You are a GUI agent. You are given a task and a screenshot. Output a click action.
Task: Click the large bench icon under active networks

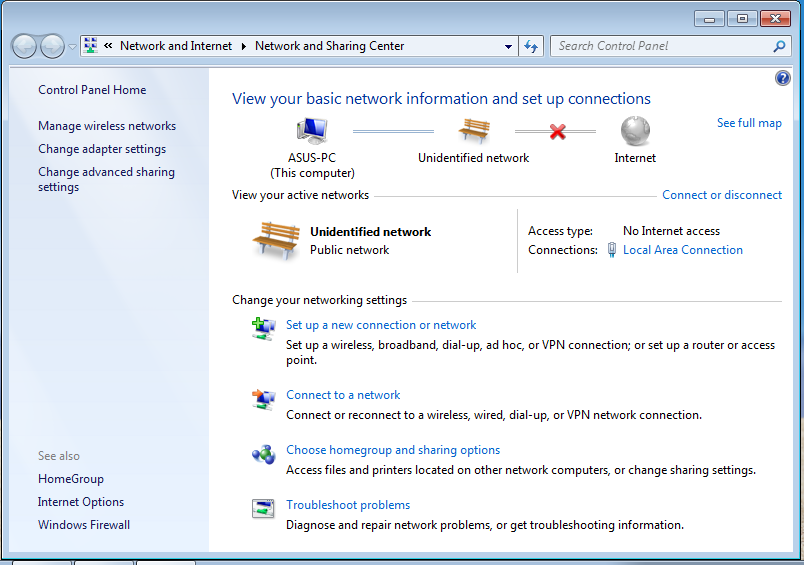point(276,240)
